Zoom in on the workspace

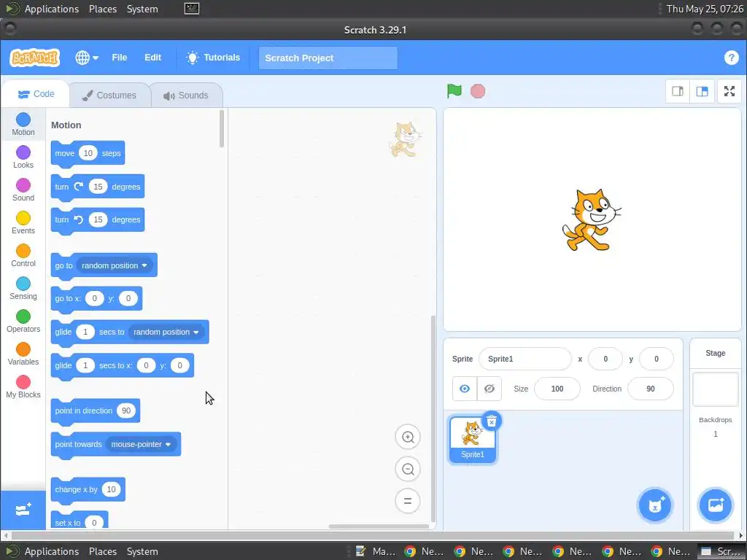click(x=407, y=437)
